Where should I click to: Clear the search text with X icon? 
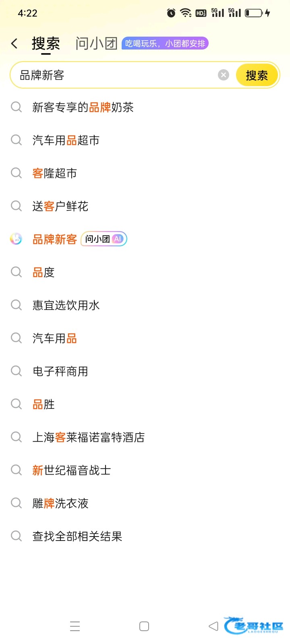pyautogui.click(x=224, y=75)
